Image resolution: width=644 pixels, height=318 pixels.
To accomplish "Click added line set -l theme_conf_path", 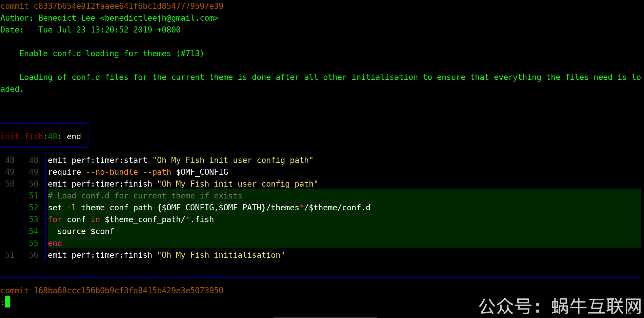I will coord(209,208).
